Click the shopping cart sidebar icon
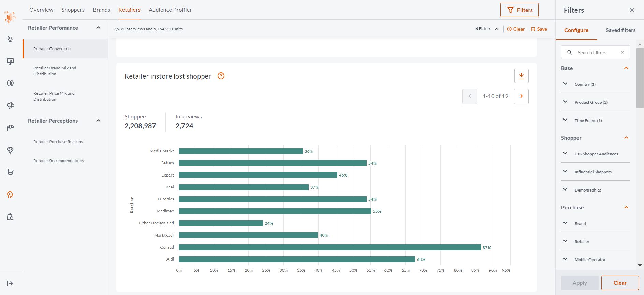 tap(10, 172)
